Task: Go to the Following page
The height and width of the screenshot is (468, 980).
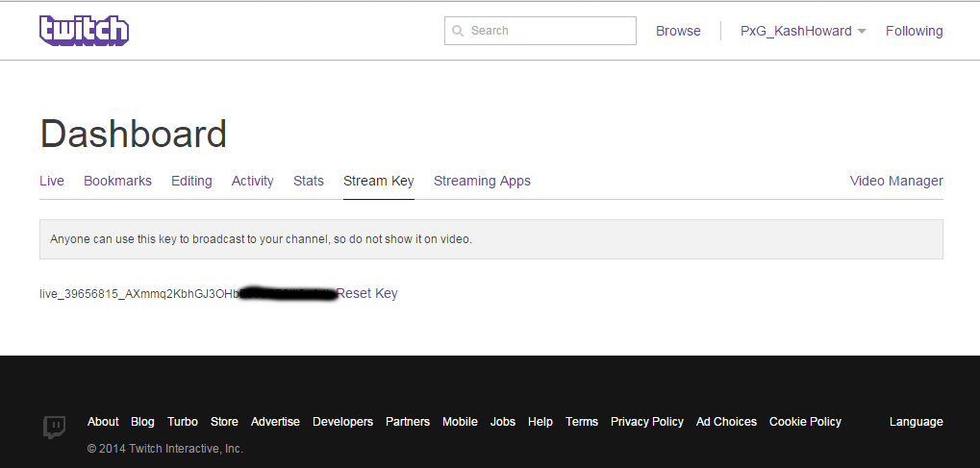Action: [914, 31]
